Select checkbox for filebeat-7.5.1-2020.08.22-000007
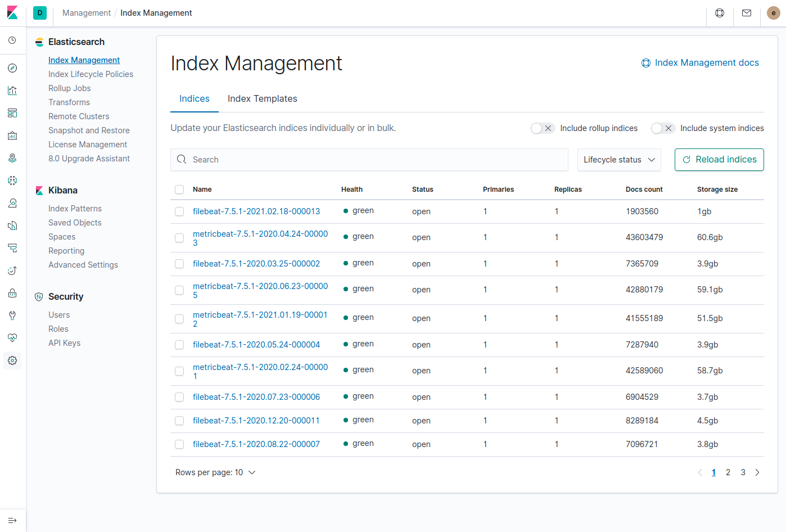 (179, 444)
